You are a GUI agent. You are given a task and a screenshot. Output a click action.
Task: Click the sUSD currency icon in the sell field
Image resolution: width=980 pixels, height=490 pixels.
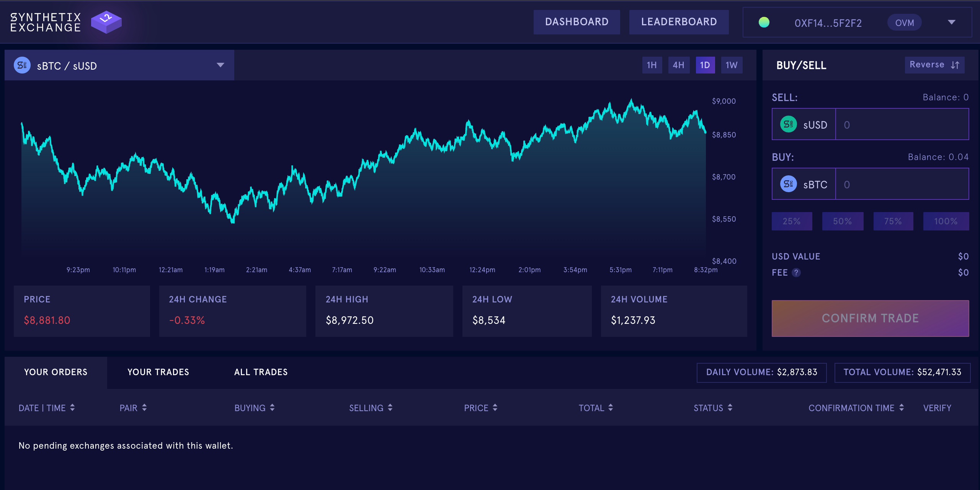788,124
